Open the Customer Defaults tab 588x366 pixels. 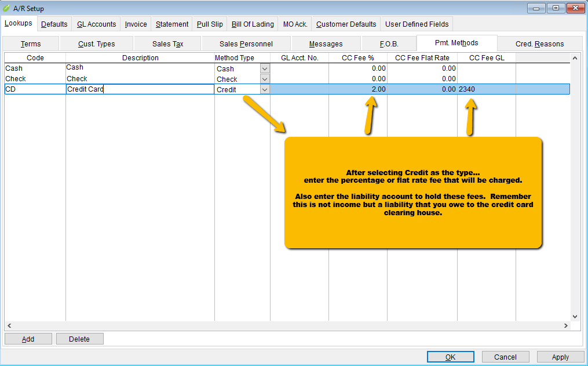(346, 24)
